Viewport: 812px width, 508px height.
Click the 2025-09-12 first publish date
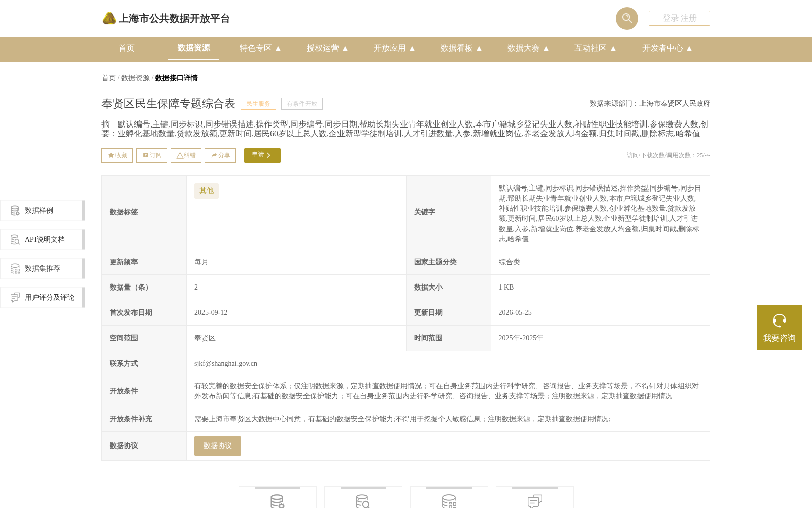[211, 313]
